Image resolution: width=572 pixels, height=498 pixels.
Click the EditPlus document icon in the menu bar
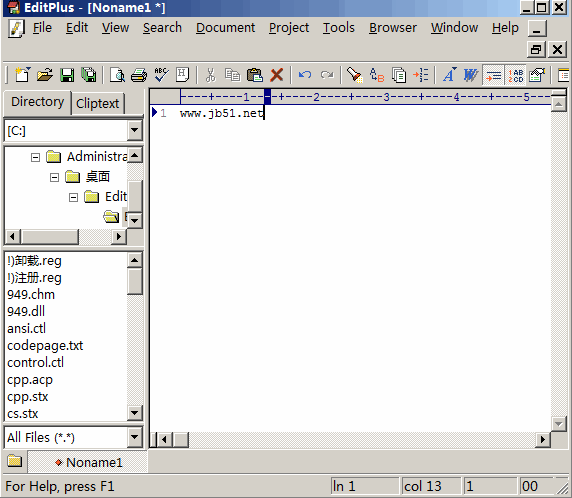coord(16,28)
